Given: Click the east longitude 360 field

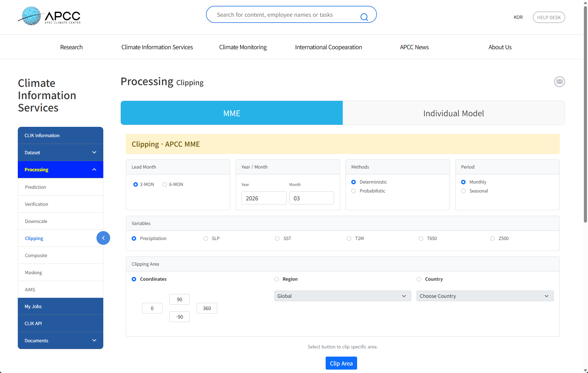Looking at the screenshot, I should click(207, 308).
